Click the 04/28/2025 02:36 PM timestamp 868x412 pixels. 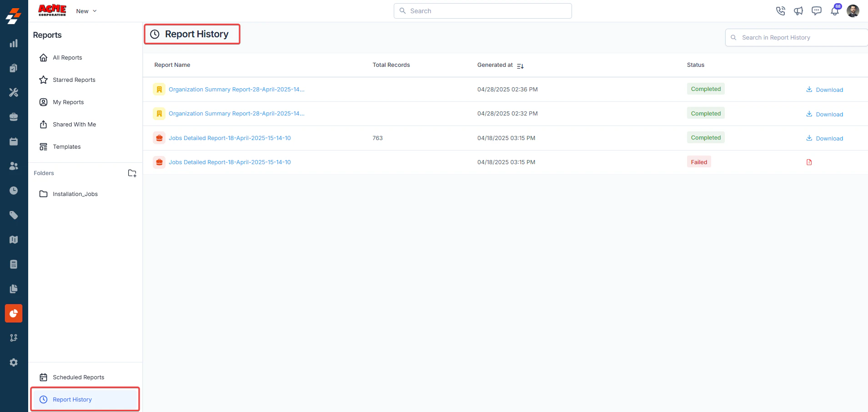[507, 90]
